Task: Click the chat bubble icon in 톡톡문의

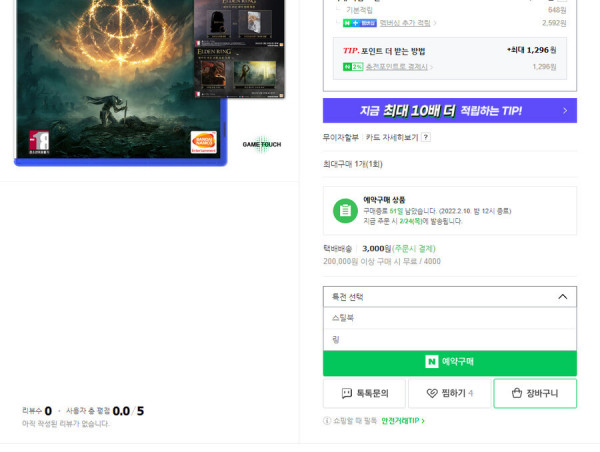Action: point(347,393)
